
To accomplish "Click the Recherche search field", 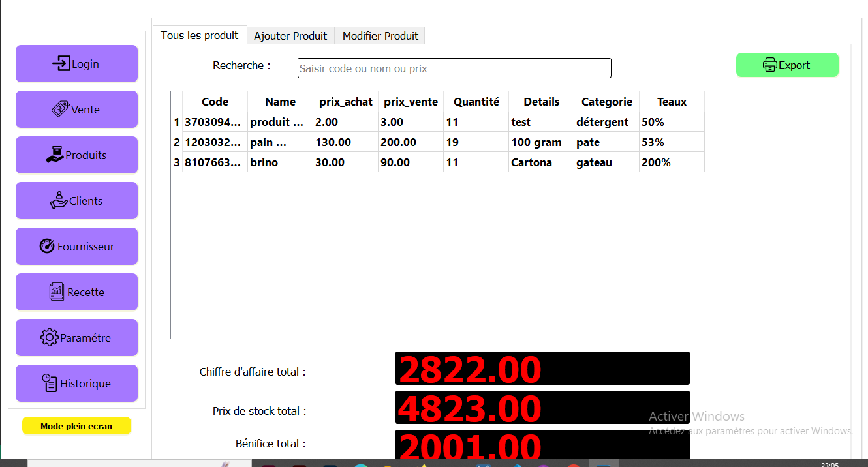I will point(454,68).
